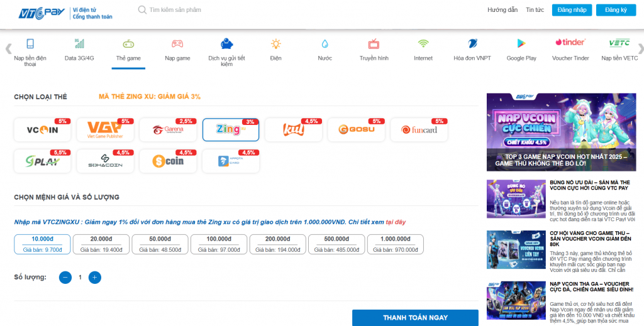Select the Scoin card type

[168, 161]
